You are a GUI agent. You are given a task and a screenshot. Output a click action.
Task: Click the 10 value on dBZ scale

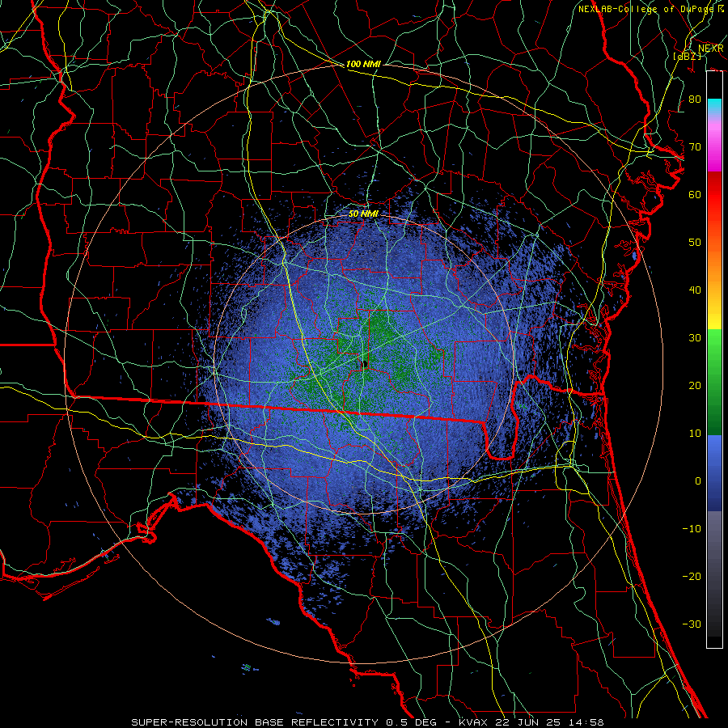[x=695, y=434]
